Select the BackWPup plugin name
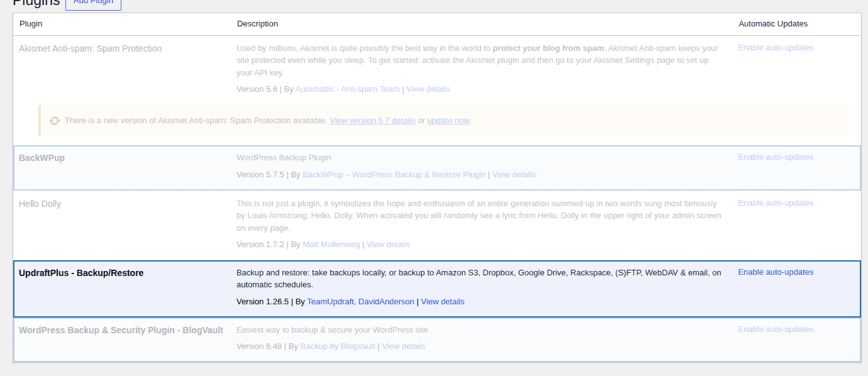This screenshot has height=376, width=868. click(x=42, y=158)
